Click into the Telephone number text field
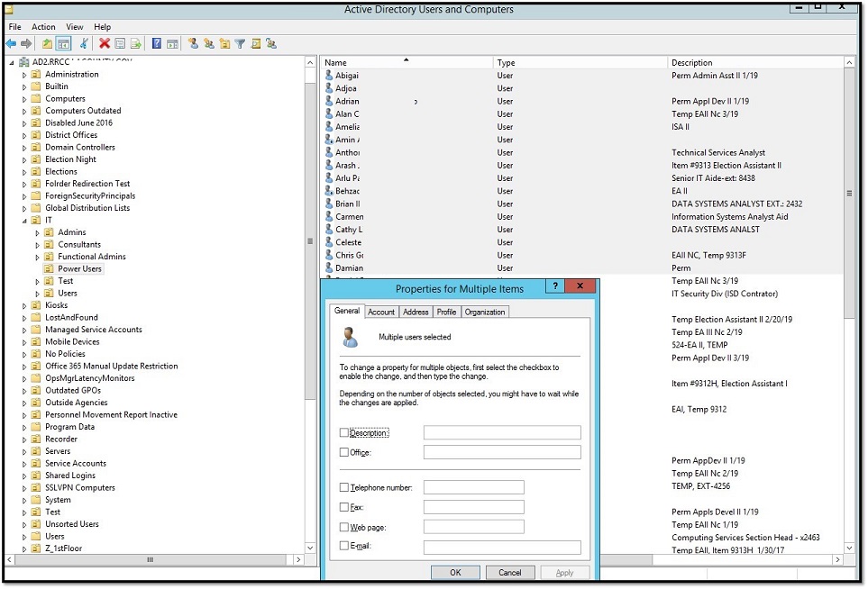Screen dimensions: 868x589 pos(474,486)
